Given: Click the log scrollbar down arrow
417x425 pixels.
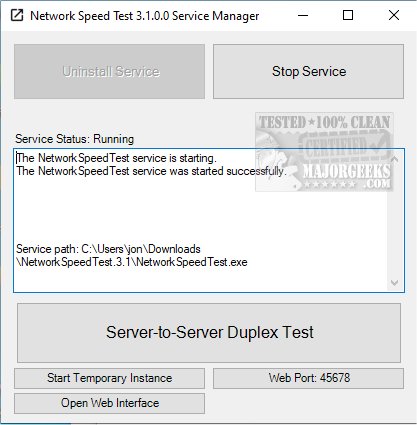Looking at the screenshot, I should click(x=395, y=283).
